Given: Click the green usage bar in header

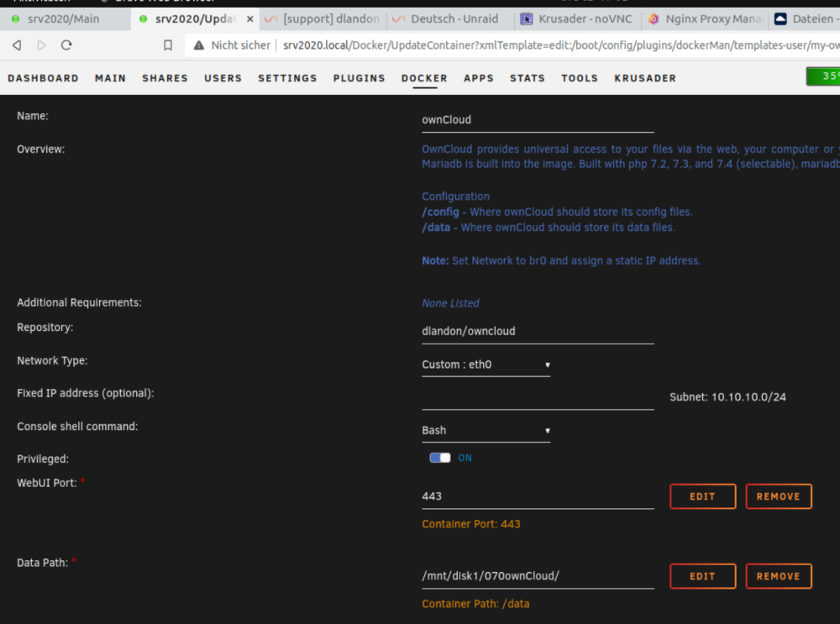Looking at the screenshot, I should click(823, 76).
